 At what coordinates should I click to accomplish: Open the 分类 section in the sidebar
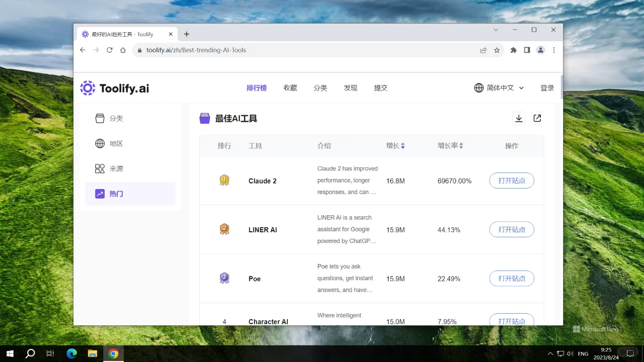click(x=116, y=118)
